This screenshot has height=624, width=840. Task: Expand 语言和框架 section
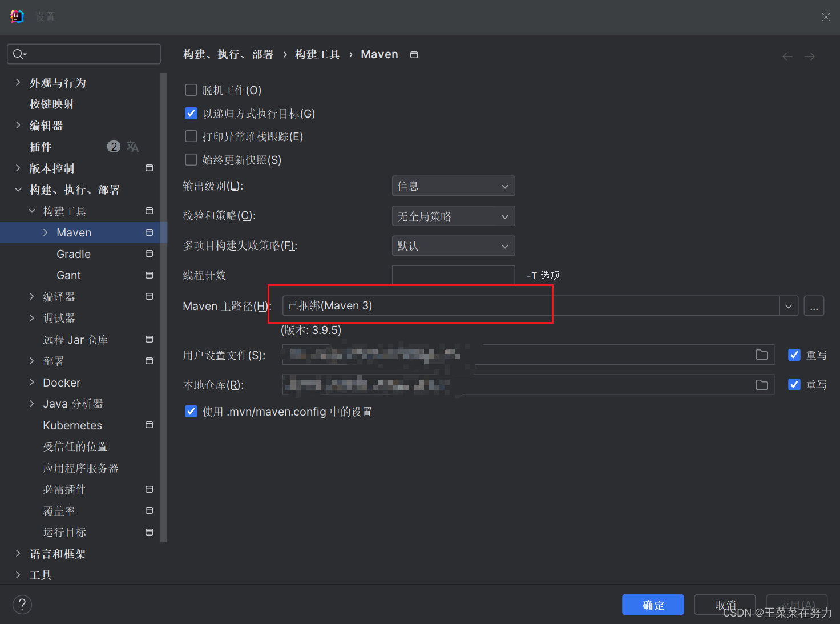[x=18, y=553]
